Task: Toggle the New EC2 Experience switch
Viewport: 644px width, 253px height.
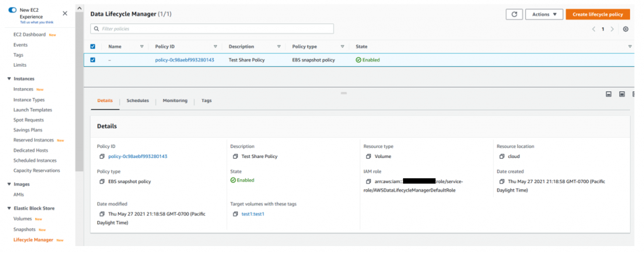Action: (x=13, y=10)
